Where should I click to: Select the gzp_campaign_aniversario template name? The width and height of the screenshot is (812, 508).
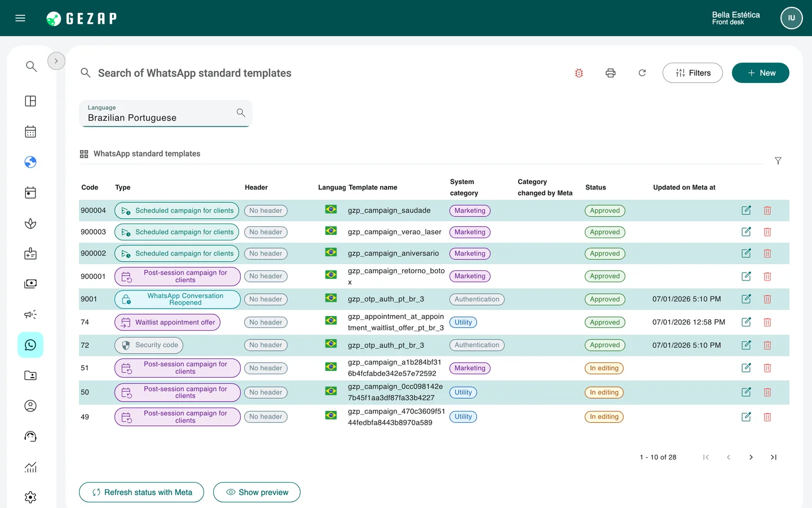pyautogui.click(x=393, y=253)
